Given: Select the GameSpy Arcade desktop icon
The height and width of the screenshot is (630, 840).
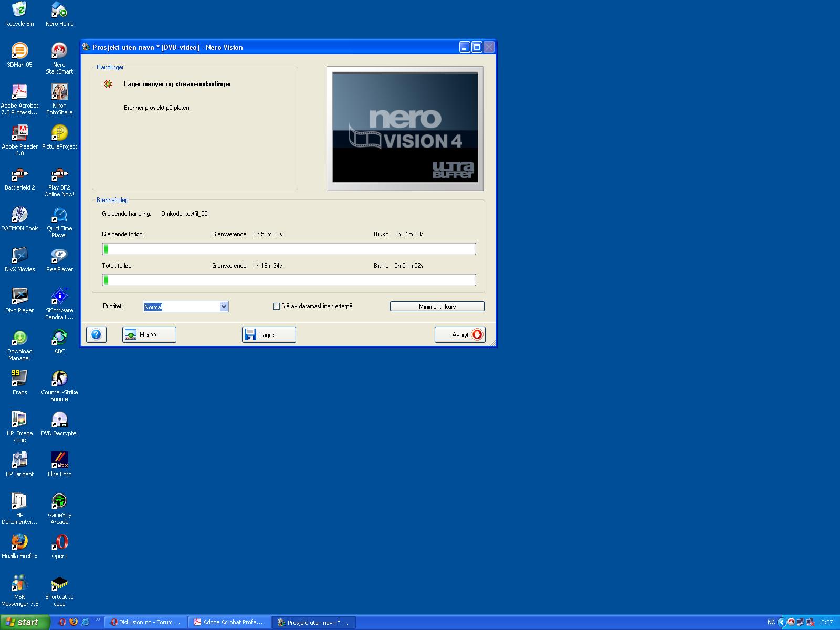Looking at the screenshot, I should 59,509.
